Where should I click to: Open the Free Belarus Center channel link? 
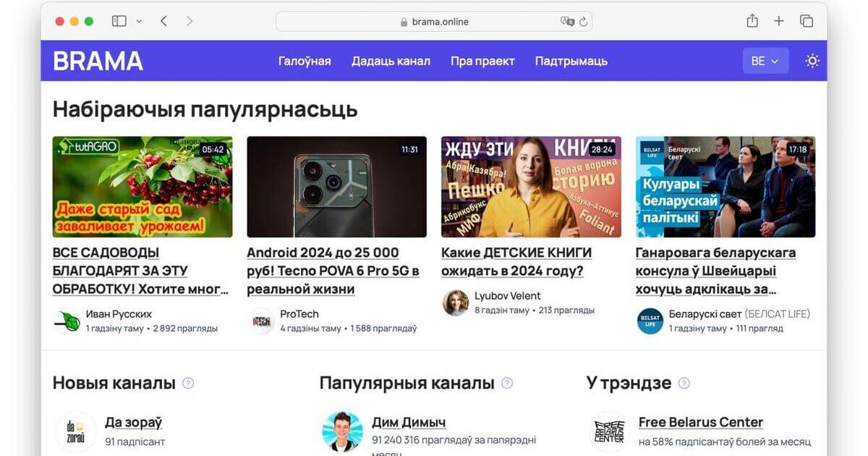[x=700, y=421]
